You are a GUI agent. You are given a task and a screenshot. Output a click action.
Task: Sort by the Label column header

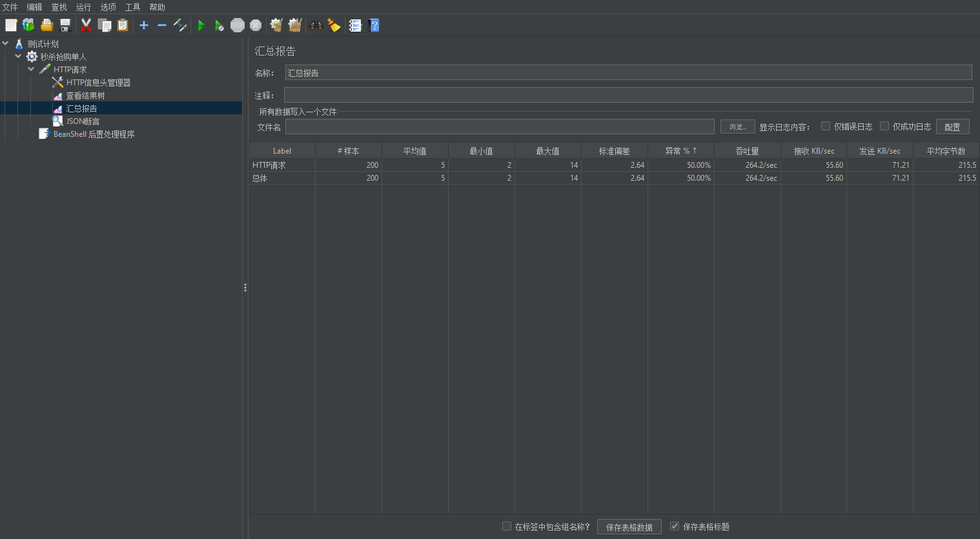pyautogui.click(x=282, y=150)
